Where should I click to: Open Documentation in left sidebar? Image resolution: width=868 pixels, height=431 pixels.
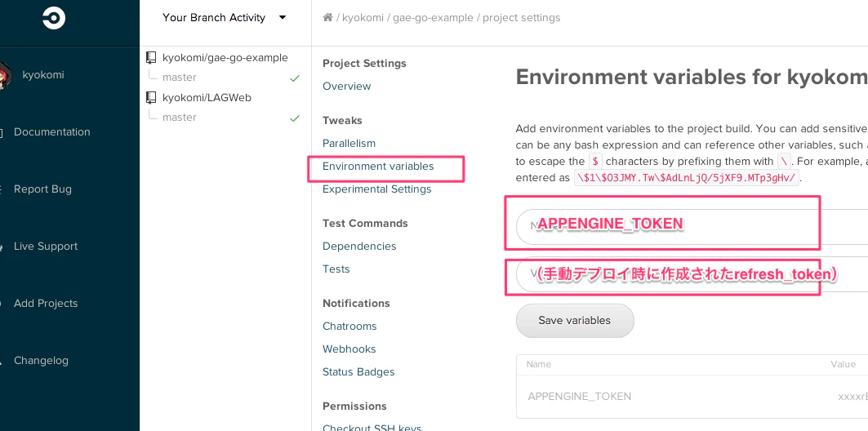click(52, 131)
